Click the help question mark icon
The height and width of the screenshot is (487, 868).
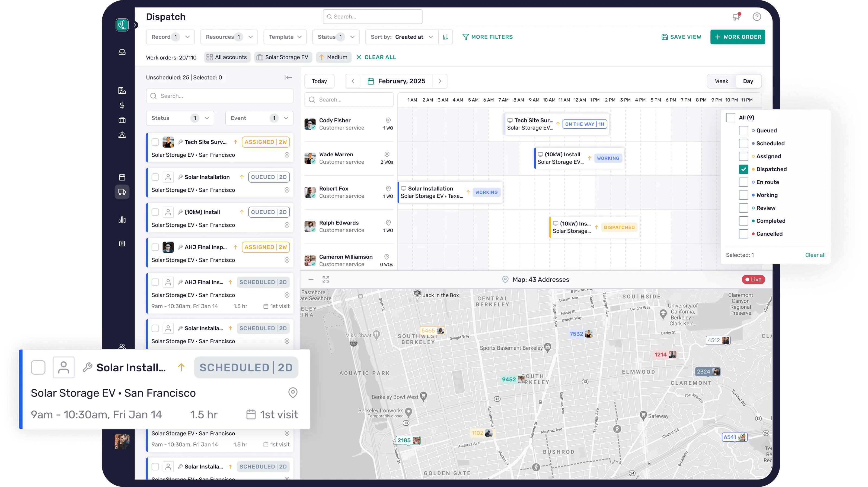(x=757, y=17)
